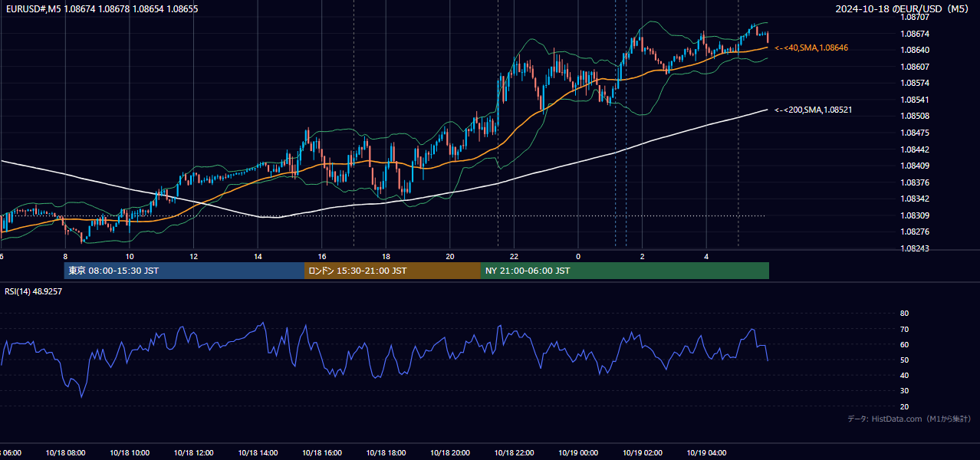
Task: Click price axis label 1.08475
Action: coord(915,133)
